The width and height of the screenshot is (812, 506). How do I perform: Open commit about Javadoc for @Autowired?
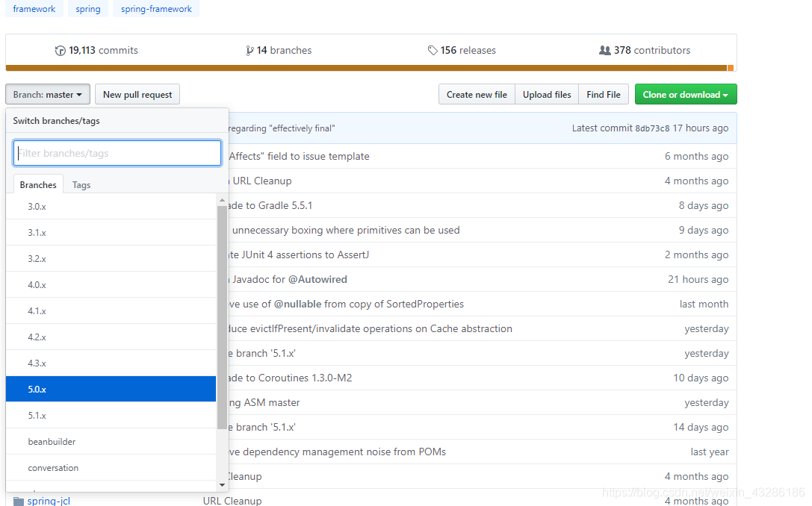[289, 279]
